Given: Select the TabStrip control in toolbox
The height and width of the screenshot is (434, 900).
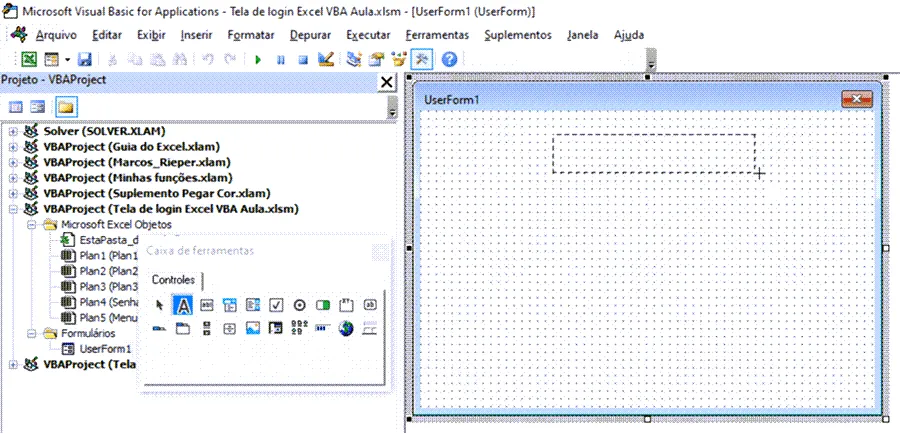Looking at the screenshot, I should point(160,329).
